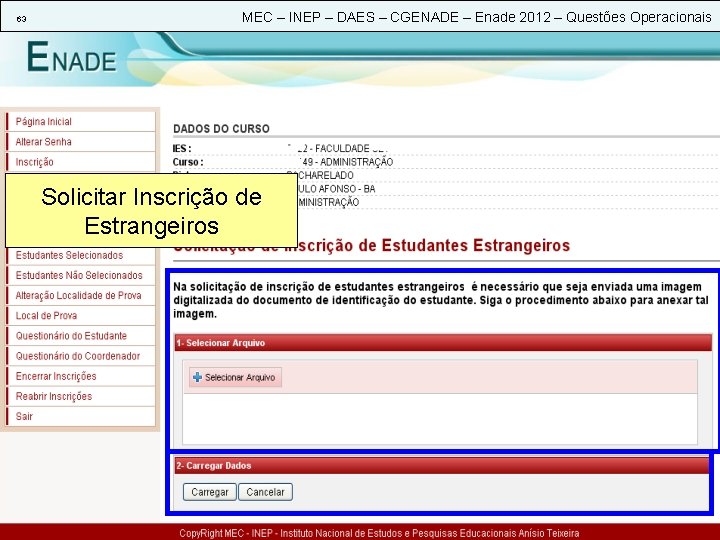Screen dimensions: 720x540
Task: Click the Carregar button
Action: (x=209, y=492)
